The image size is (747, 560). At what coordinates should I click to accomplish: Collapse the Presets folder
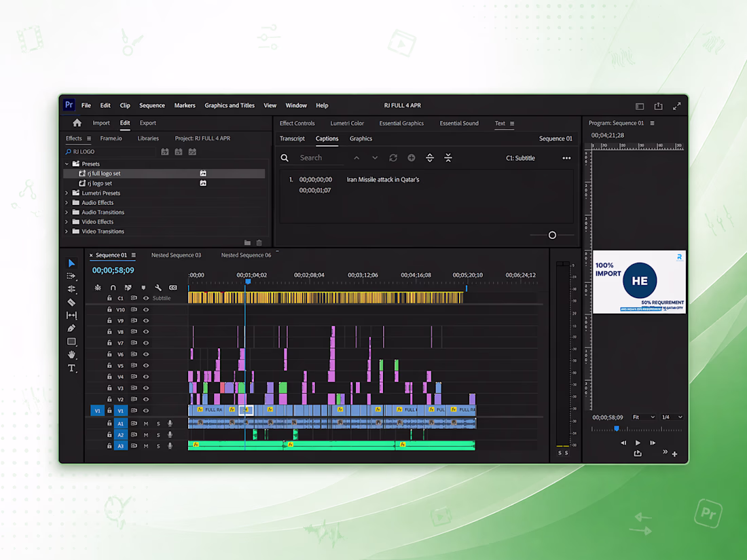click(x=67, y=164)
